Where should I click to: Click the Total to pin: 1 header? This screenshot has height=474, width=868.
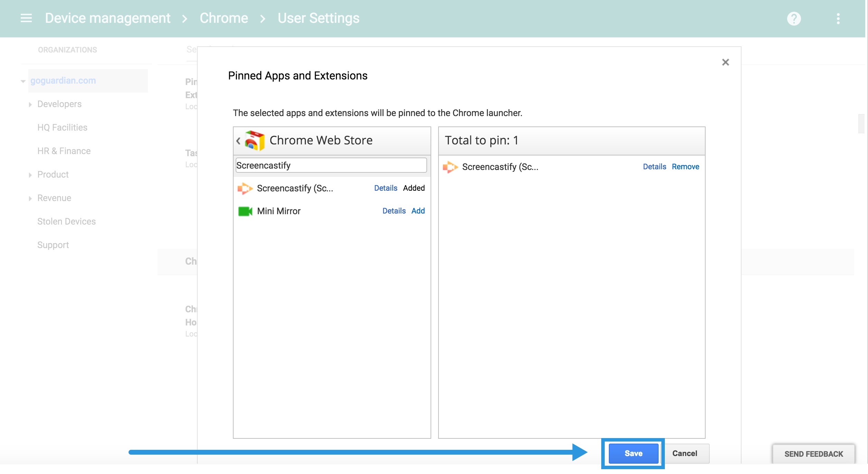pyautogui.click(x=481, y=140)
